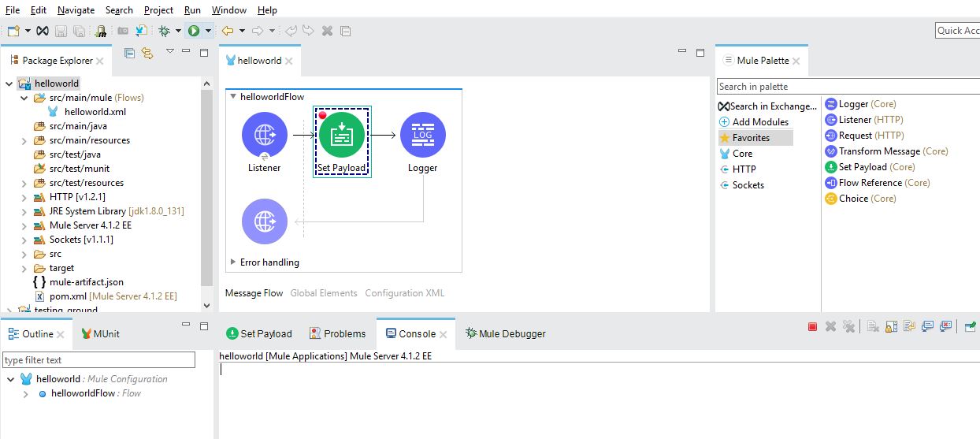Click Add Modules in Mule Palette
980x439 pixels.
[x=754, y=122]
